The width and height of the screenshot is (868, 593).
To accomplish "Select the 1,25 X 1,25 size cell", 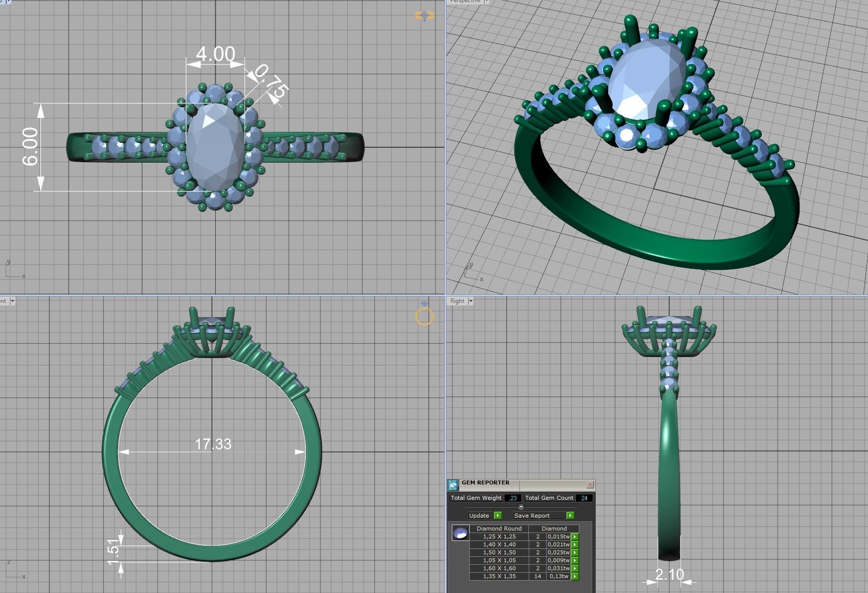I will (499, 536).
